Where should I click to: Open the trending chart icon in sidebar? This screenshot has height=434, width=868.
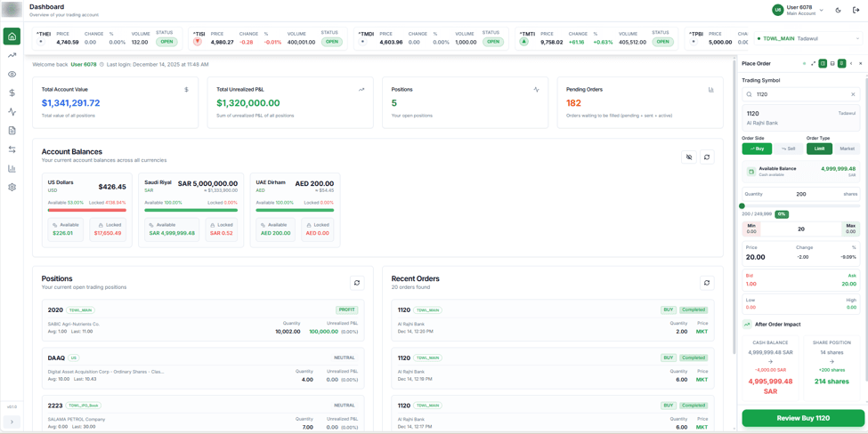point(12,55)
